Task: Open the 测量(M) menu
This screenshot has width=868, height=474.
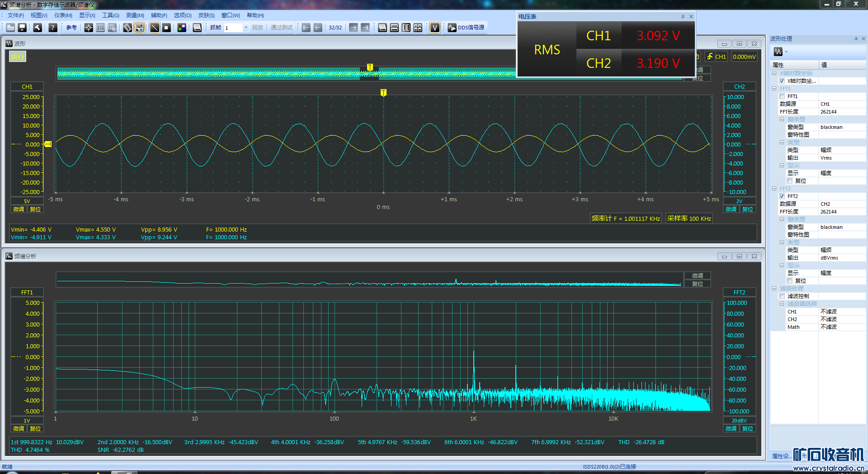Action: coord(135,15)
